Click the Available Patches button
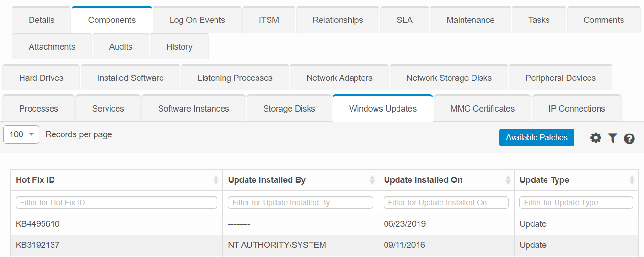Viewport: 644px width, 257px height. click(537, 137)
